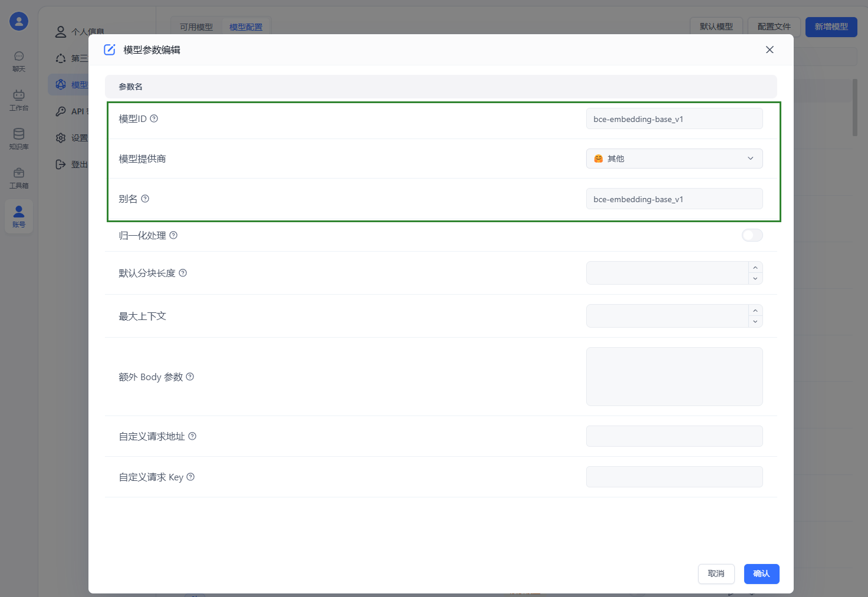Open the 知识库 knowledge base icon
Viewport: 868px width, 597px height.
point(19,139)
